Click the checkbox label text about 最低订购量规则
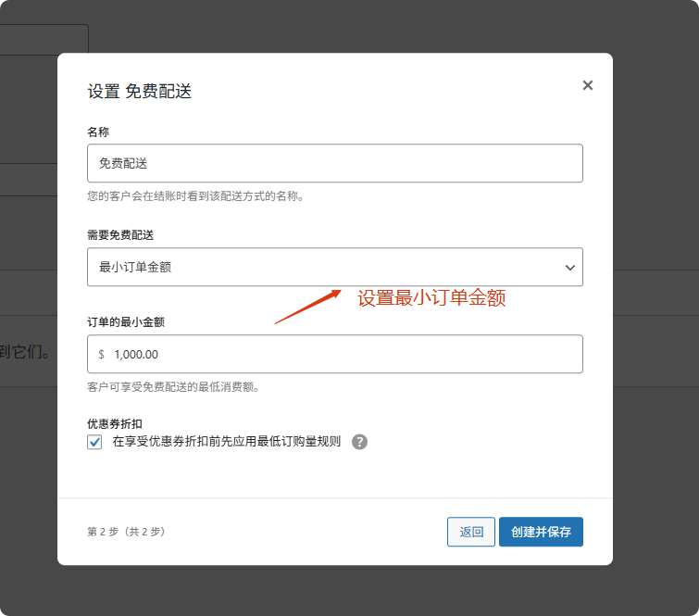 226,442
